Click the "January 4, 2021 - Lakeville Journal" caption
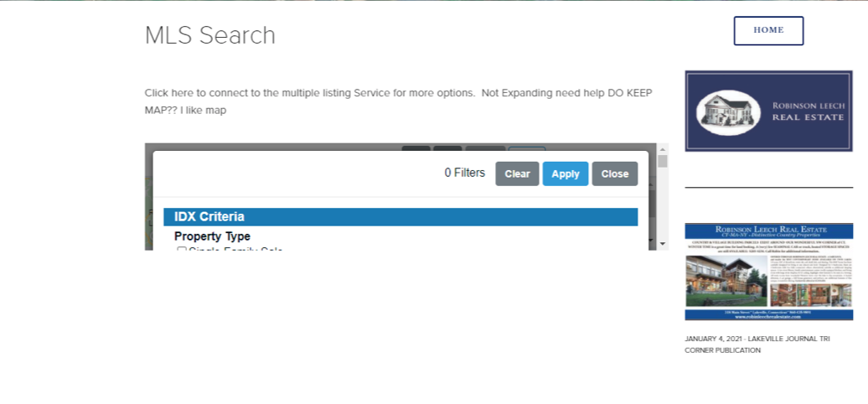 (x=757, y=344)
